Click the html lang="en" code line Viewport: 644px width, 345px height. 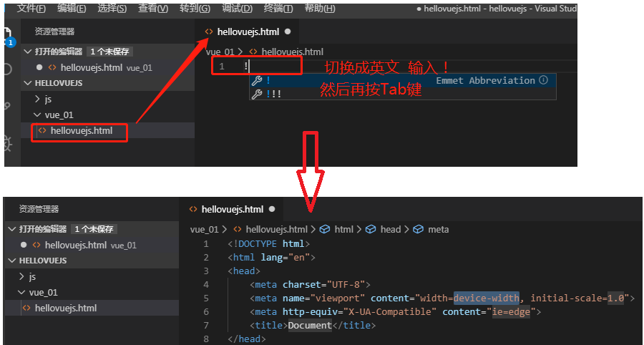(x=271, y=258)
